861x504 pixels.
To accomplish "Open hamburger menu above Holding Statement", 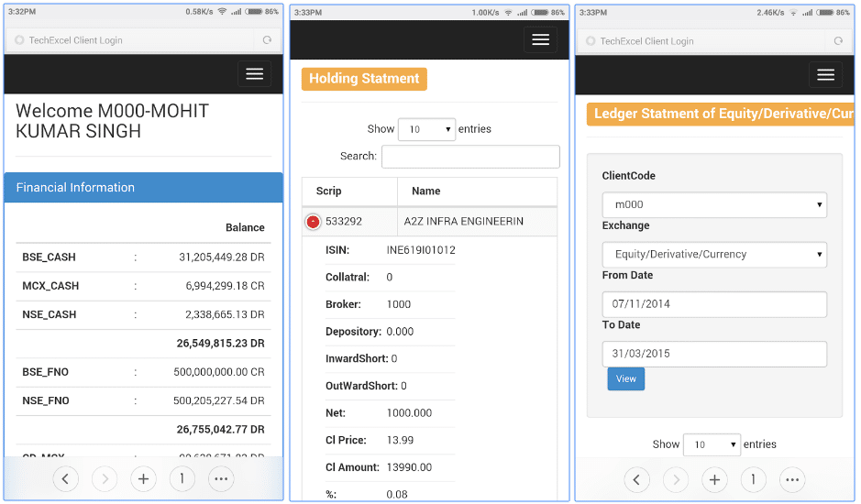I will (540, 39).
